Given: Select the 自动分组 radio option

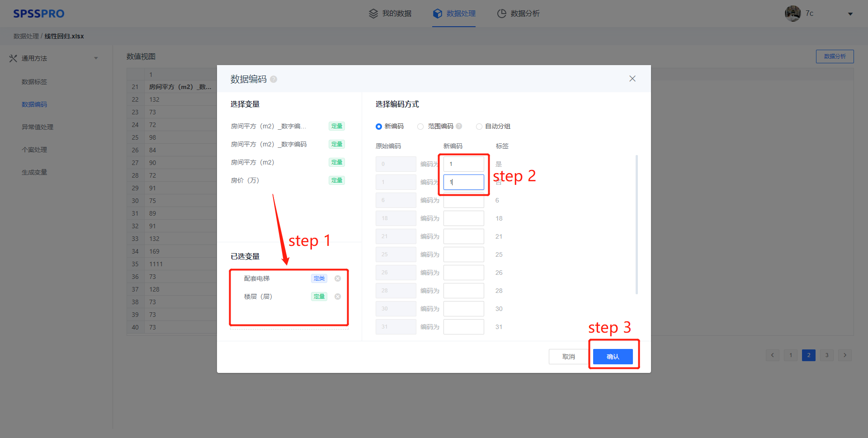Looking at the screenshot, I should 479,127.
